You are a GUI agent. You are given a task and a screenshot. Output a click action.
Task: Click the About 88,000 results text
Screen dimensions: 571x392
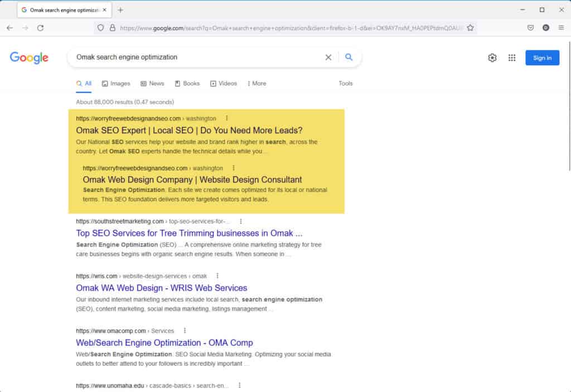pyautogui.click(x=125, y=102)
